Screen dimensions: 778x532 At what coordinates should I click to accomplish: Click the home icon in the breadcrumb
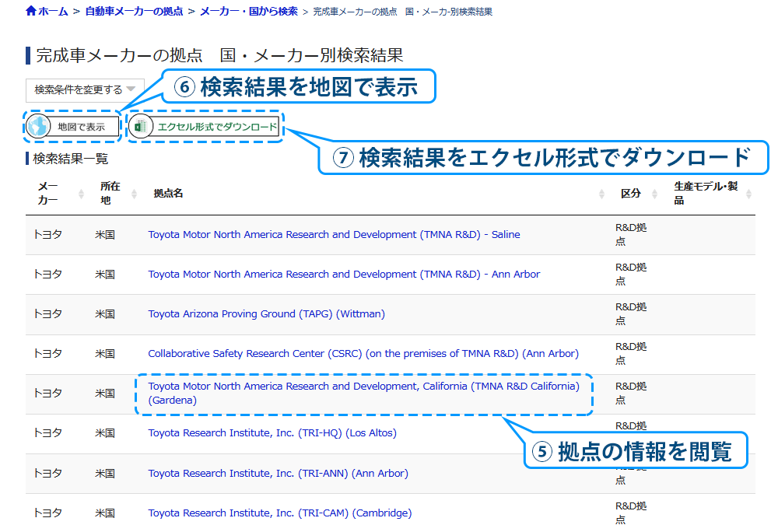point(31,11)
